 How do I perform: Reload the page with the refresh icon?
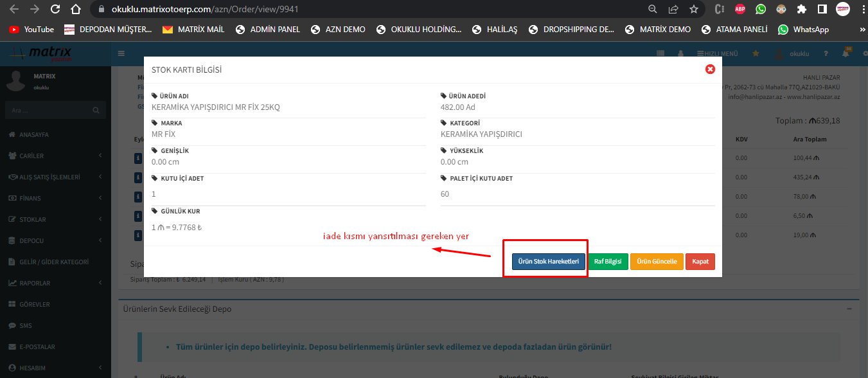[55, 9]
